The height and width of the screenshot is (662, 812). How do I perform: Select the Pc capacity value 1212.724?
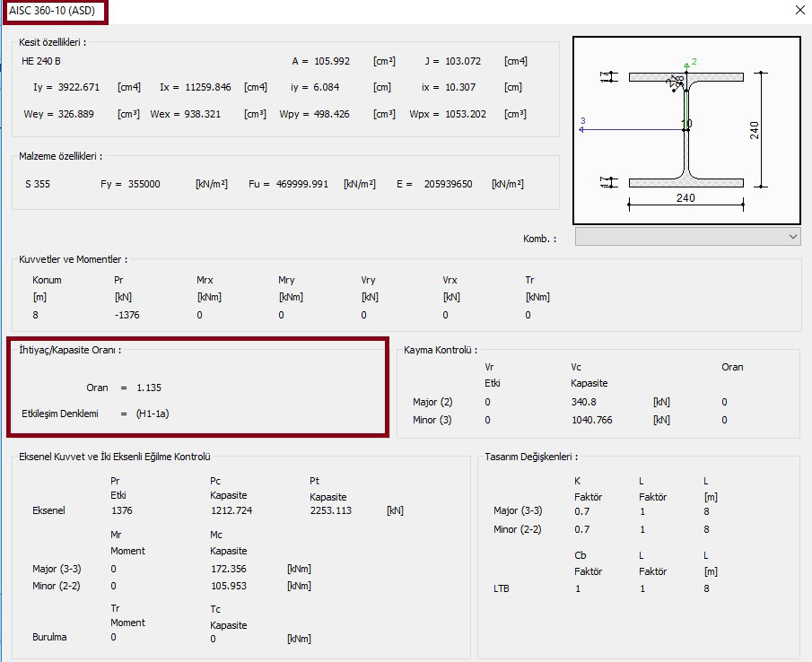pos(231,510)
